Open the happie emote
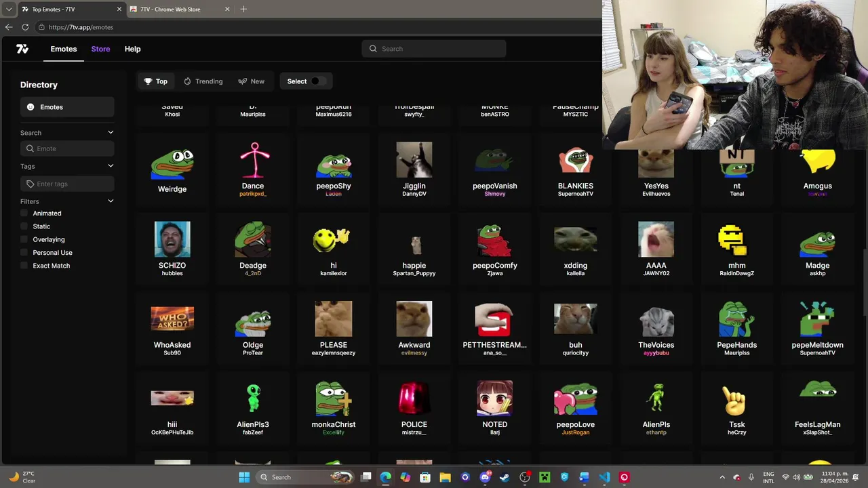Viewport: 868px width, 488px height. tap(414, 250)
